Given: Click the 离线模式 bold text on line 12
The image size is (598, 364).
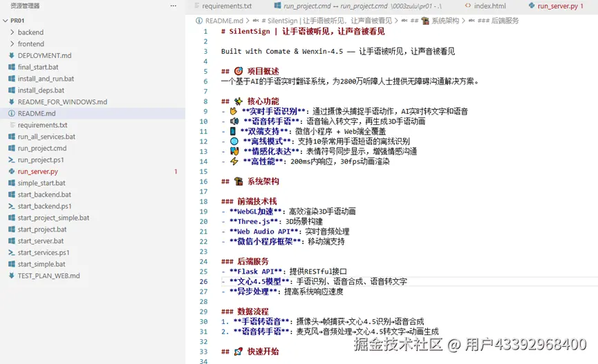Looking at the screenshot, I should coord(267,142).
